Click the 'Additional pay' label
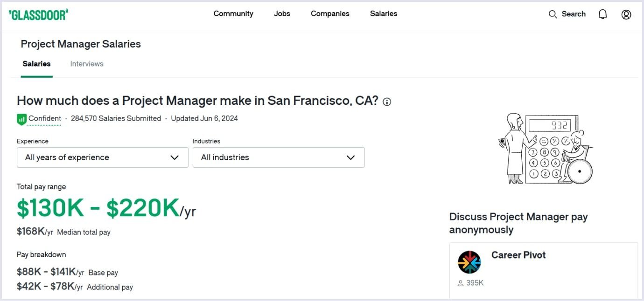The width and height of the screenshot is (644, 301). point(110,287)
